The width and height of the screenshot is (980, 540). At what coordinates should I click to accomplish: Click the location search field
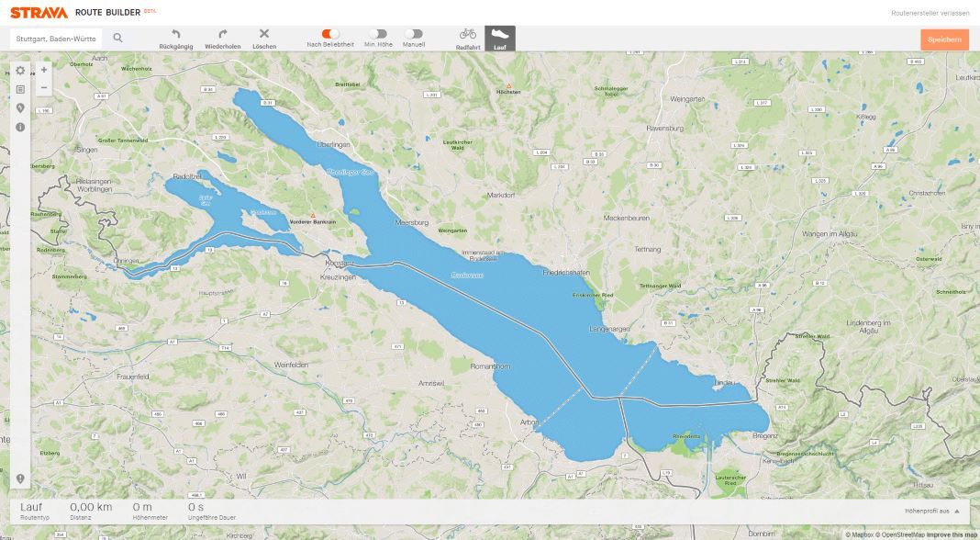[x=56, y=39]
